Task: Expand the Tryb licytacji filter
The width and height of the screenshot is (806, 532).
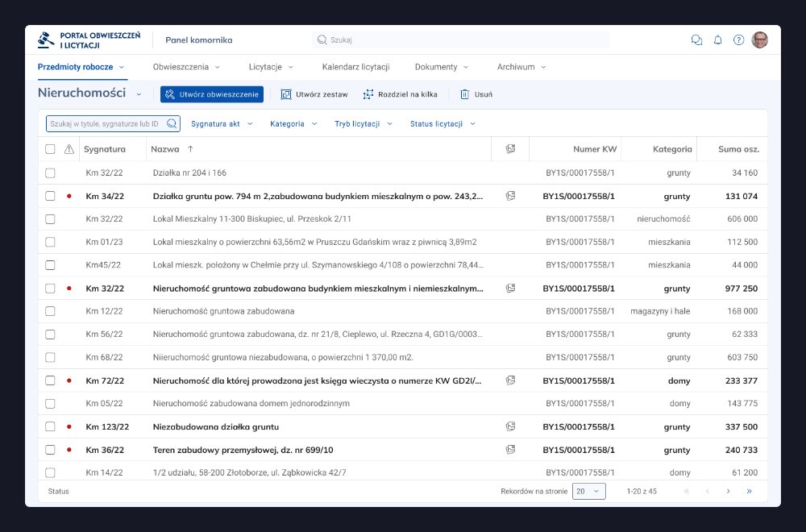Action: click(x=364, y=124)
